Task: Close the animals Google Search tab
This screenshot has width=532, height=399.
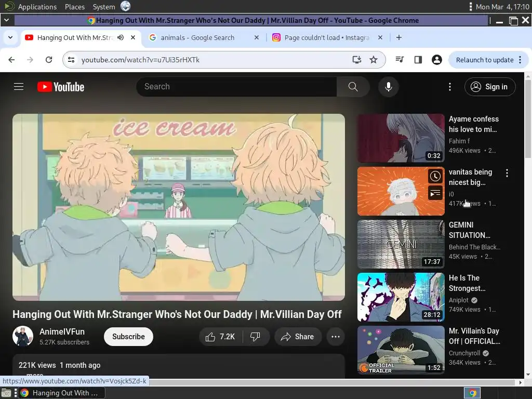Action: (257, 37)
